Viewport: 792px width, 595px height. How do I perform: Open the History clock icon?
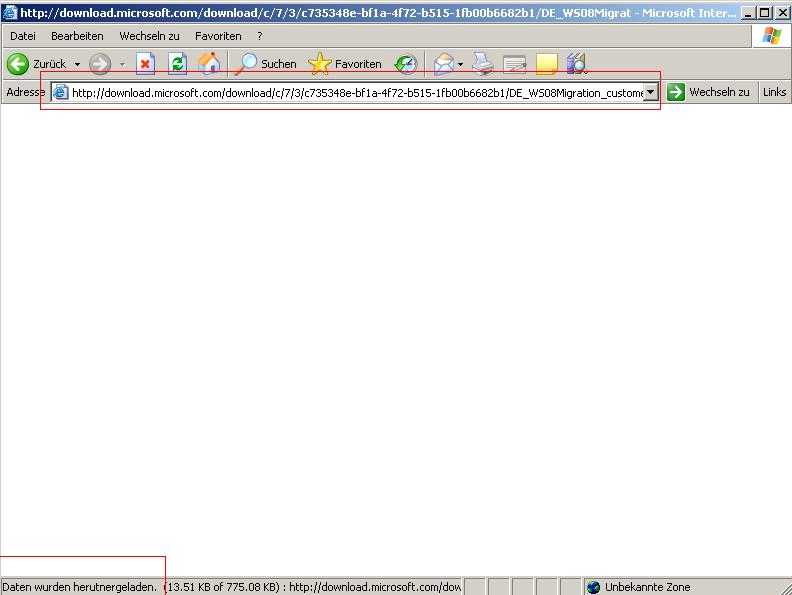click(406, 64)
